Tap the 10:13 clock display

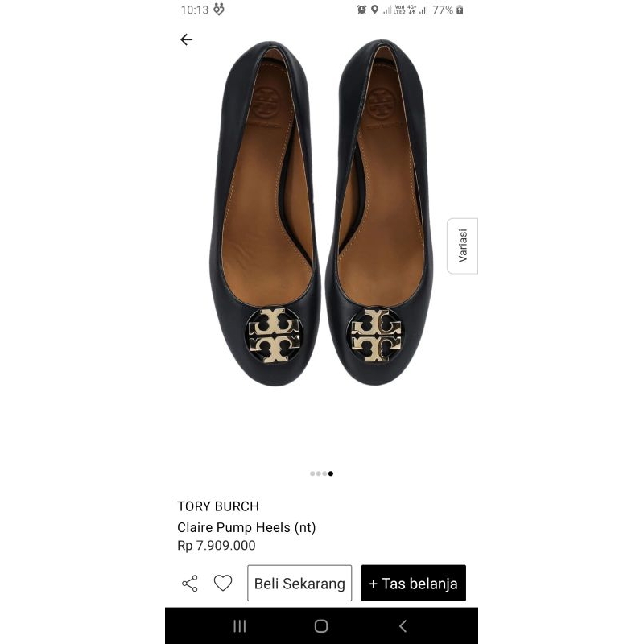(189, 10)
